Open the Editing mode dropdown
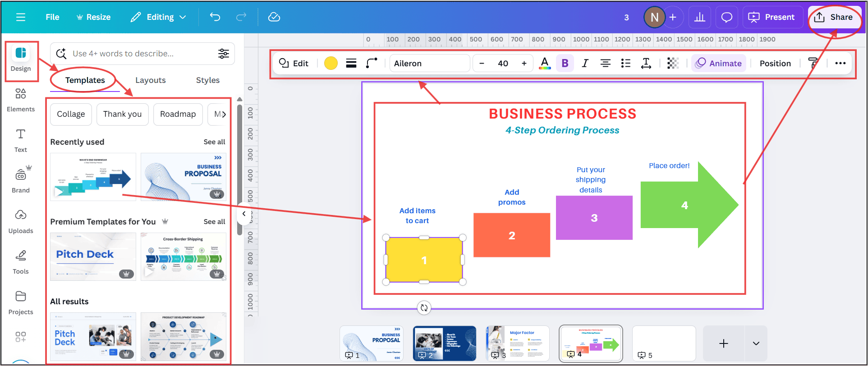The width and height of the screenshot is (868, 366). click(158, 17)
